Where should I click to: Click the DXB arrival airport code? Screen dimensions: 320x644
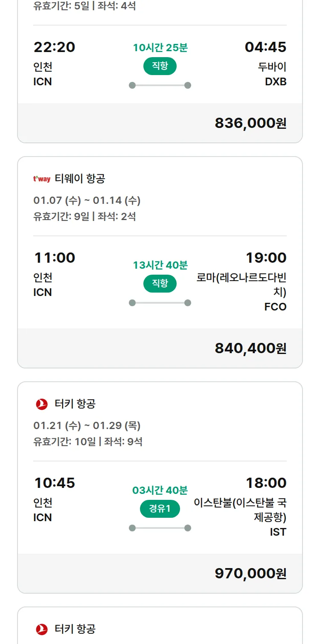[276, 81]
